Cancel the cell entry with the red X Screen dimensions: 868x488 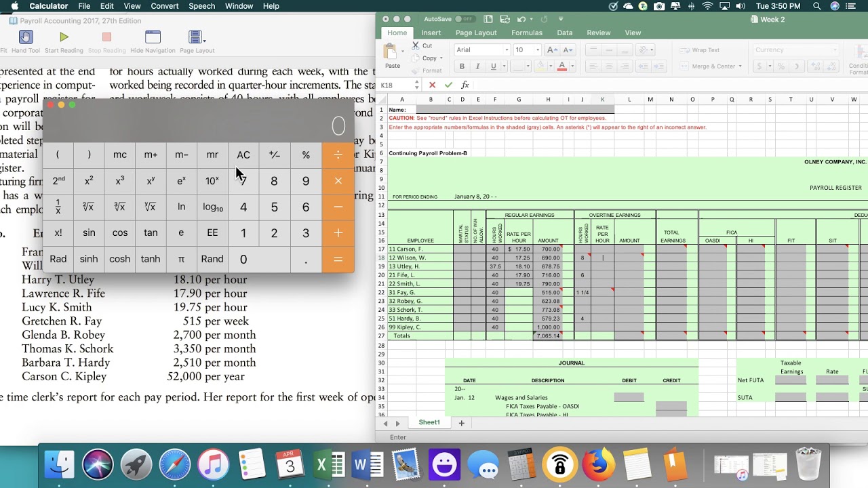(x=432, y=85)
